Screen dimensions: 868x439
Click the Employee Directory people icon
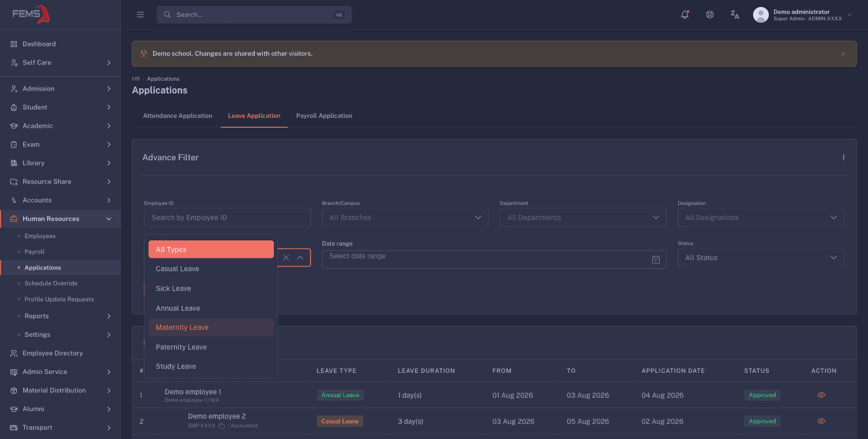click(x=14, y=353)
